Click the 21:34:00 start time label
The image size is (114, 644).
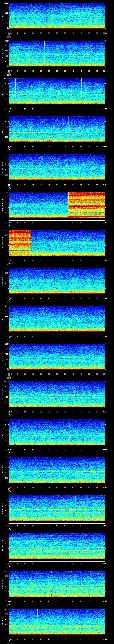[9, 223]
